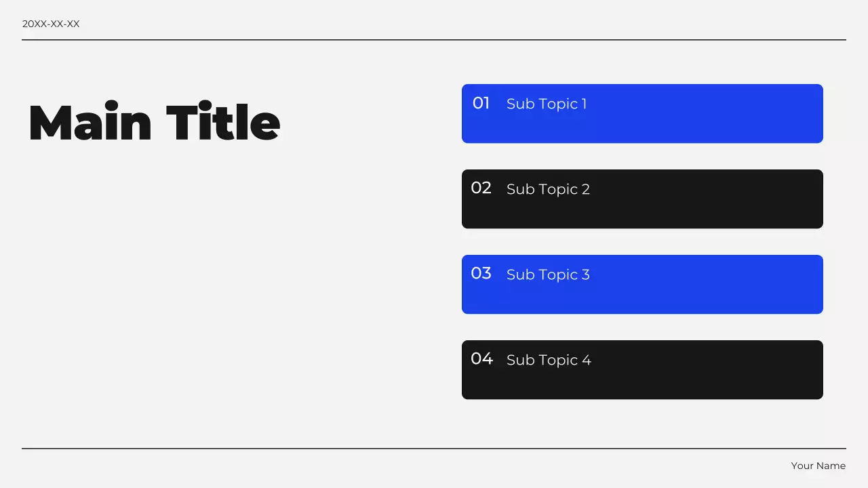Click the 01 number label

point(481,103)
